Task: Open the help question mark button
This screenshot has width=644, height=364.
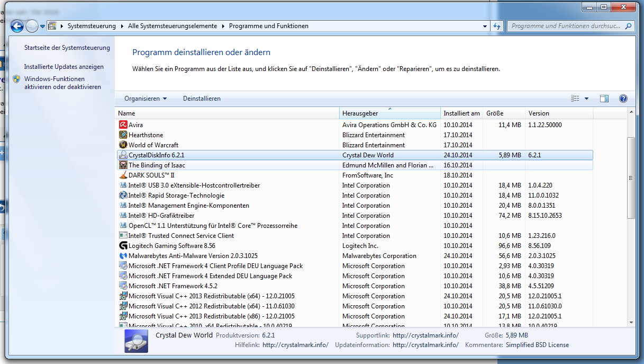Action: point(623,99)
